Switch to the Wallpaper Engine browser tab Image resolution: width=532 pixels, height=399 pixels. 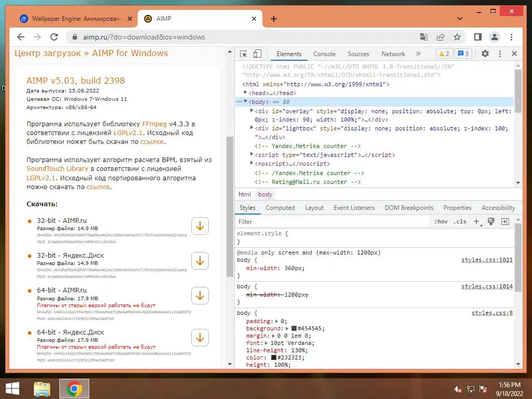point(76,19)
